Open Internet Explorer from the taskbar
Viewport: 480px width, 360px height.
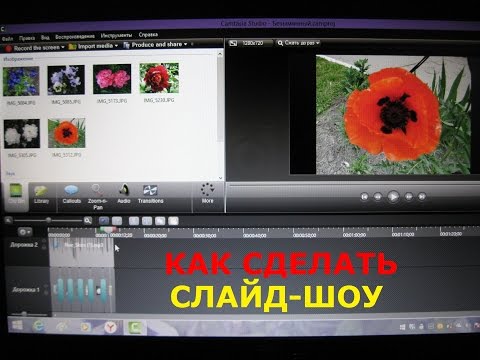tap(38, 326)
